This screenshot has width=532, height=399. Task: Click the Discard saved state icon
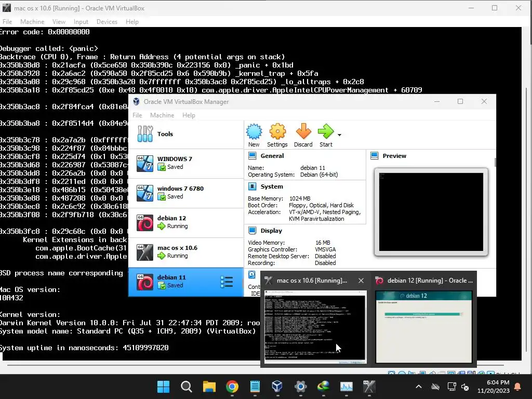click(303, 131)
